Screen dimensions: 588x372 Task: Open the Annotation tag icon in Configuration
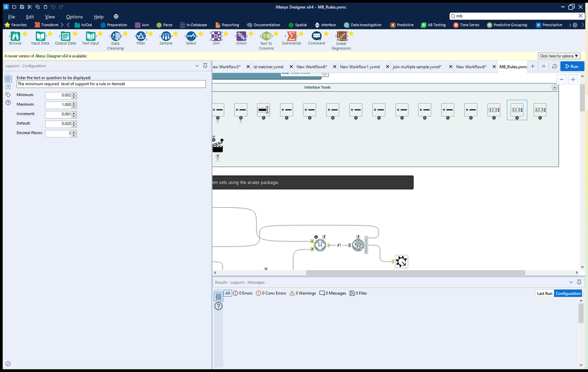coord(8,95)
